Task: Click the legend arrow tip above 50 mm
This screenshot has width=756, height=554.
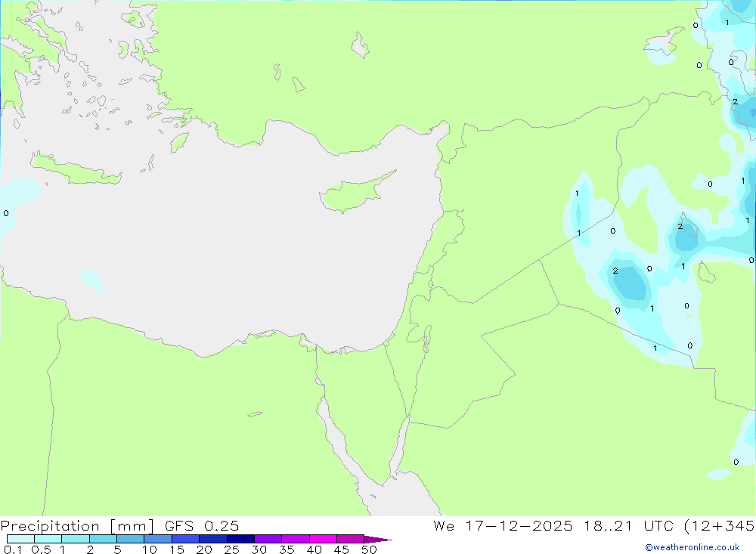Action: 378,540
